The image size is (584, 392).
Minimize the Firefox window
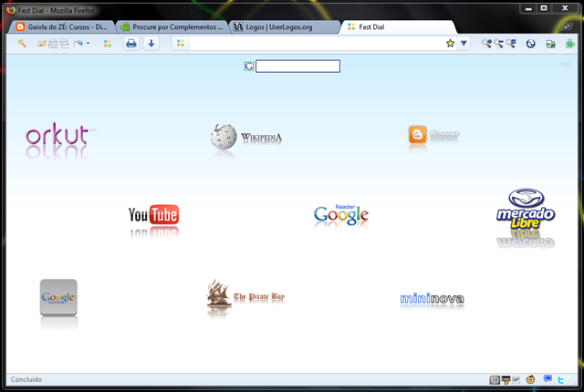tap(528, 8)
